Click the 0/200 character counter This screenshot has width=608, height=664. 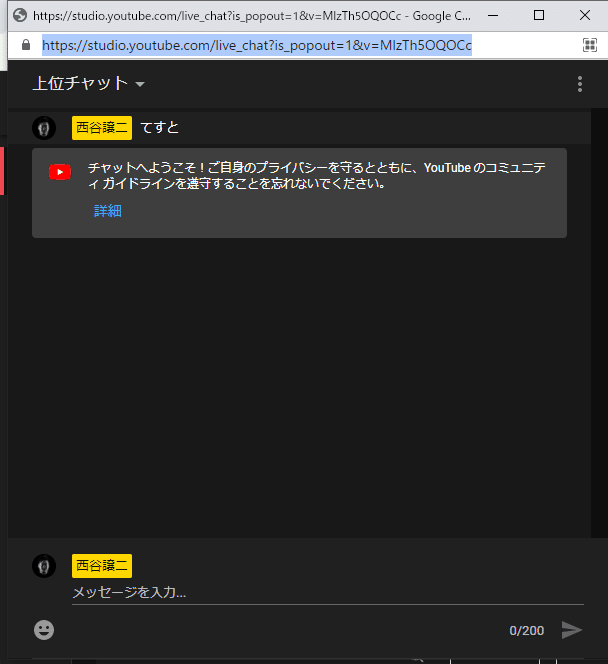tap(526, 631)
